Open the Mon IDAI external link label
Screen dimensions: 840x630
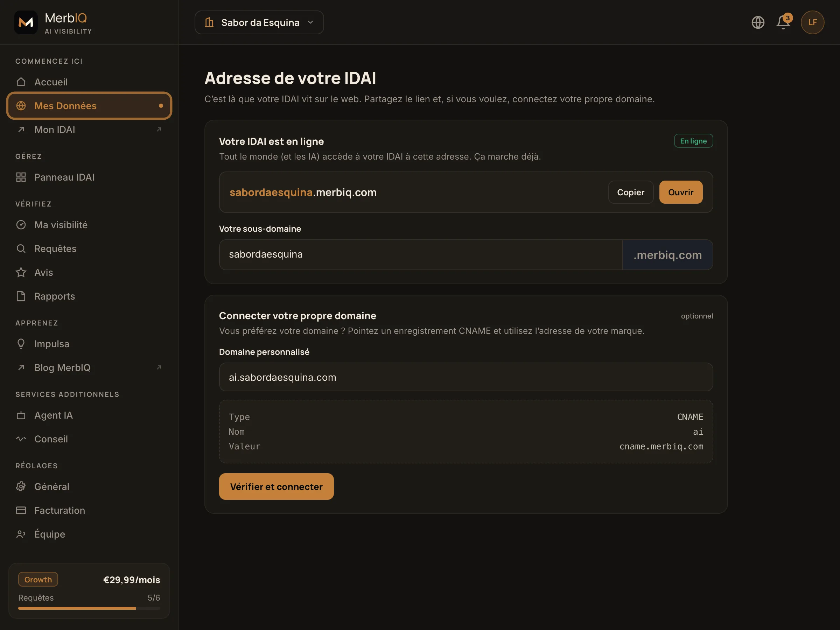click(x=55, y=129)
